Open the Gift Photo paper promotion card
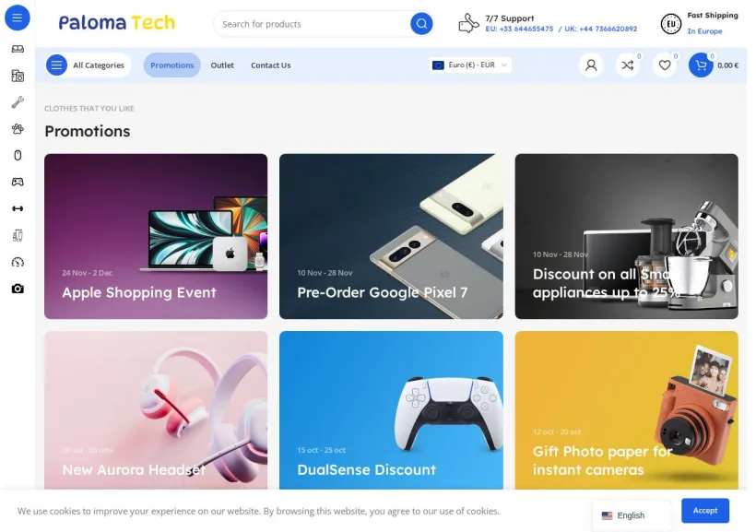Screen dimensions: 756x532 [626, 410]
